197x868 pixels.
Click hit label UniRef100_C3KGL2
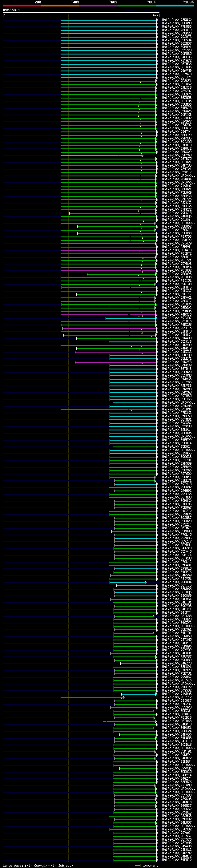point(176,850)
